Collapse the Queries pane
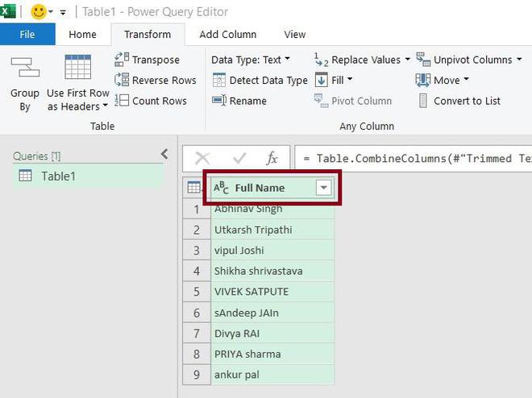Viewport: 532px width, 398px height. click(x=164, y=154)
